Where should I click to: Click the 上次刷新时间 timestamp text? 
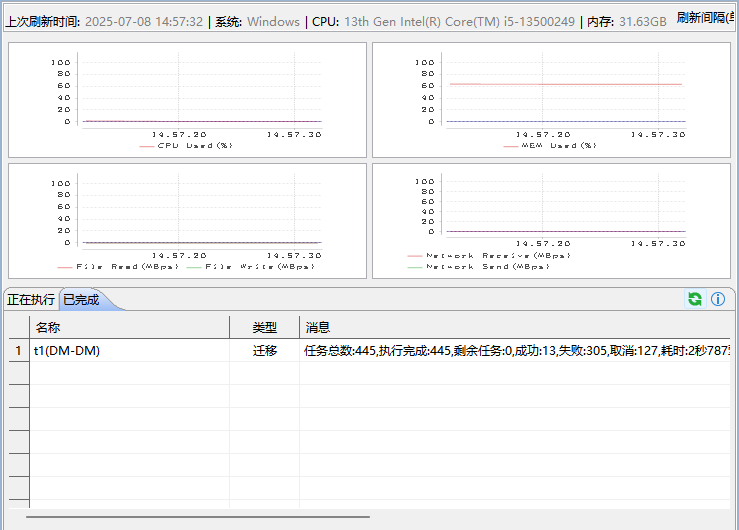pyautogui.click(x=143, y=22)
